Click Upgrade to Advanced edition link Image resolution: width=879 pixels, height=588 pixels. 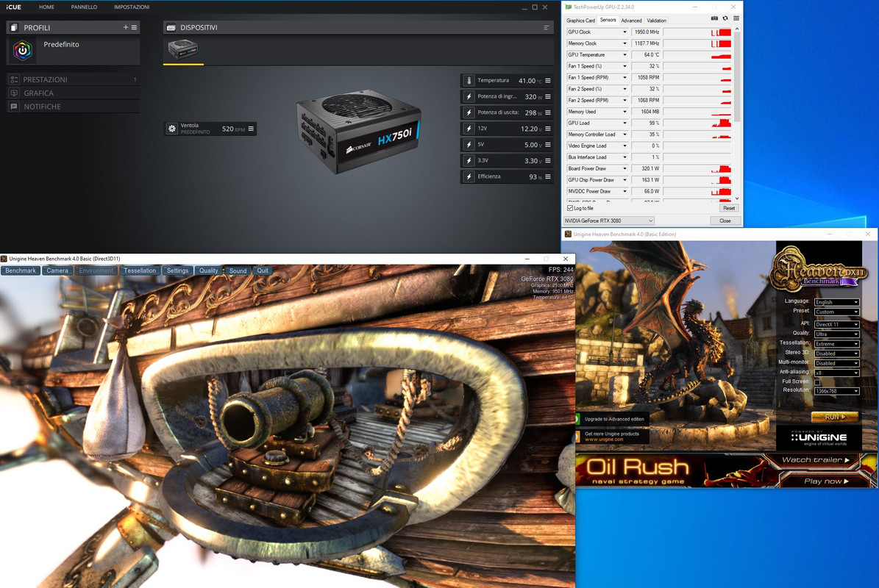[x=614, y=419]
